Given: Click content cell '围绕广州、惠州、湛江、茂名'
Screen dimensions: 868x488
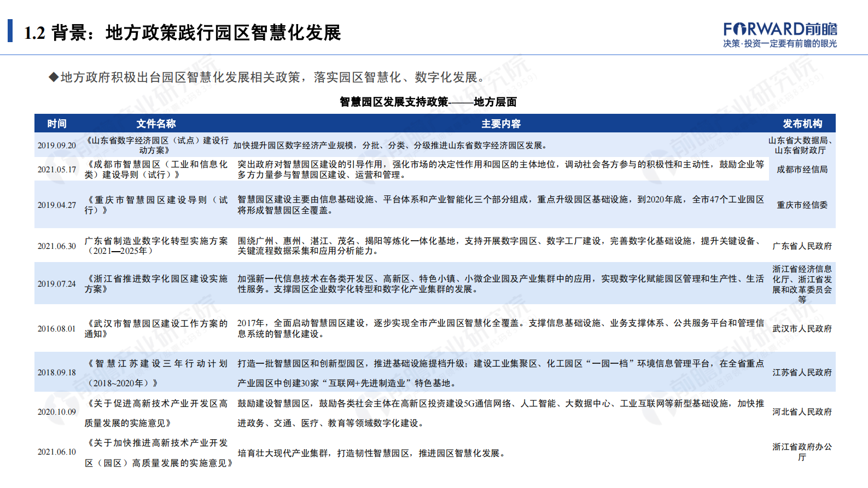Looking at the screenshot, I should (x=501, y=246).
